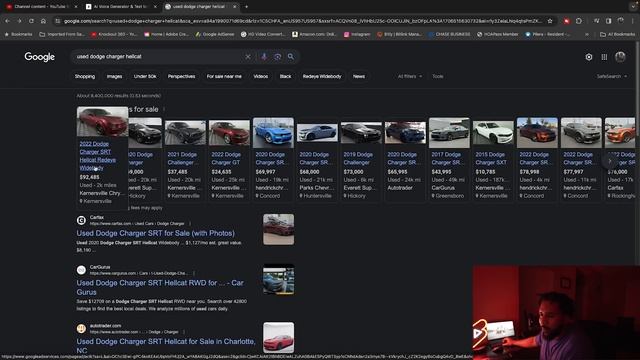Open a new browser tab with the plus button
This screenshot has height=360, width=640.
coord(246,7)
